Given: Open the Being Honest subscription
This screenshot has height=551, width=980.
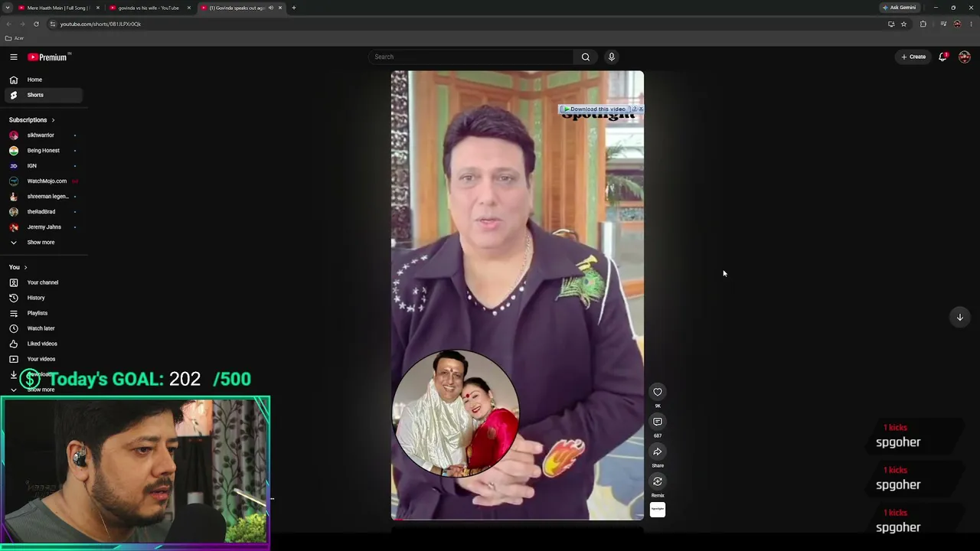Looking at the screenshot, I should point(44,151).
